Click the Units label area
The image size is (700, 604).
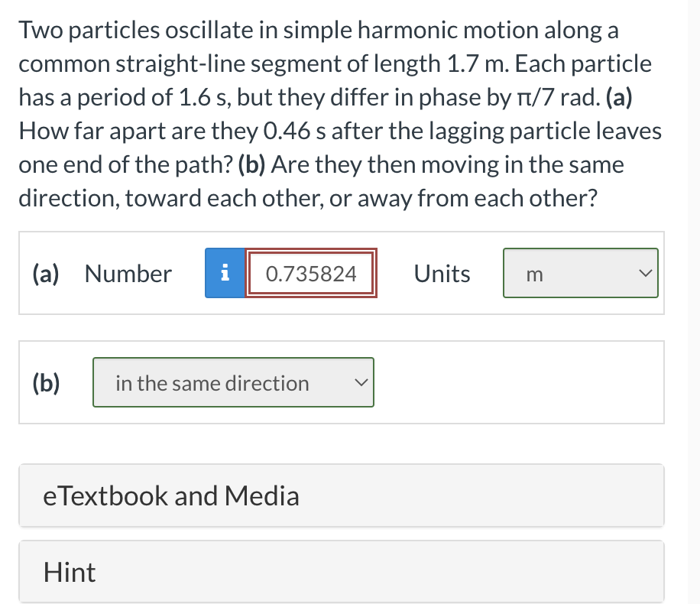(442, 273)
